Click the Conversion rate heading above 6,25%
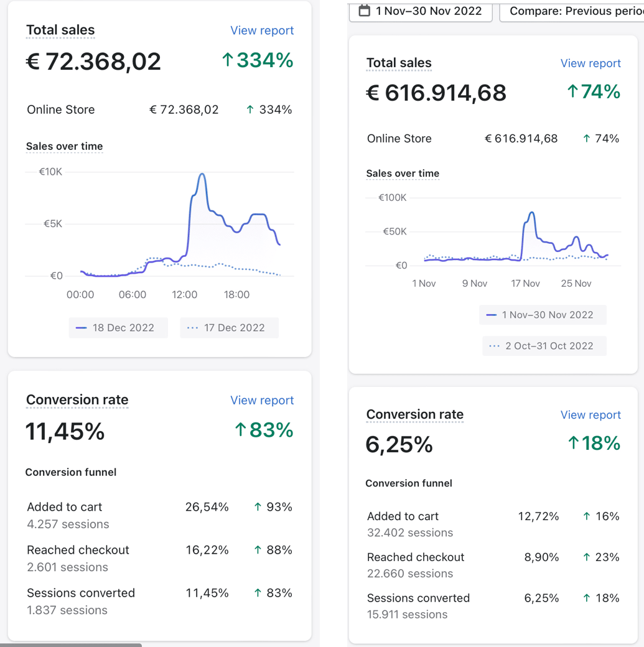 (x=415, y=414)
